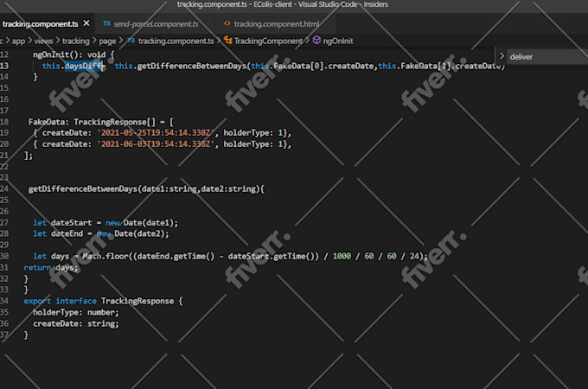Click the ngOnInit method in the breadcrumb
This screenshot has height=389, width=588.
(338, 41)
